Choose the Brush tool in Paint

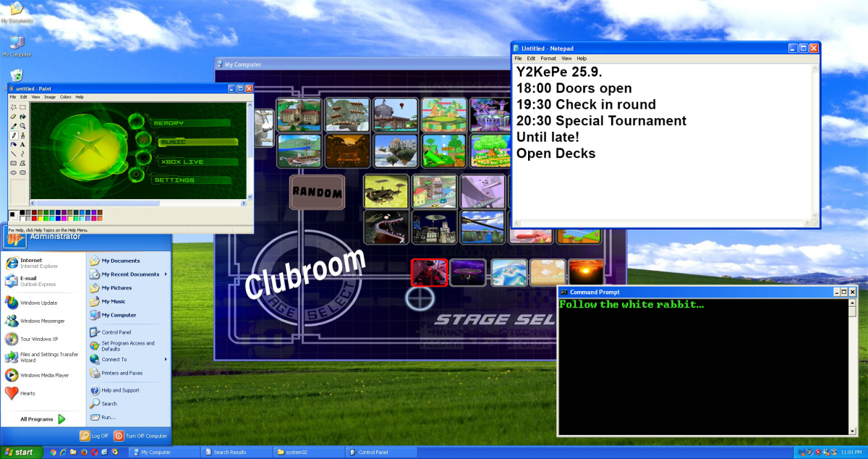(x=23, y=135)
